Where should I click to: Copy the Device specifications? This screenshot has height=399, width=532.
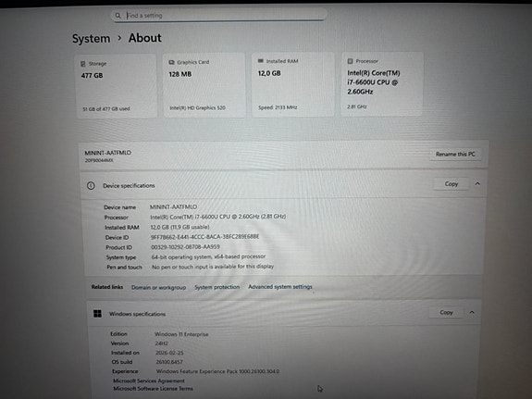pos(452,183)
